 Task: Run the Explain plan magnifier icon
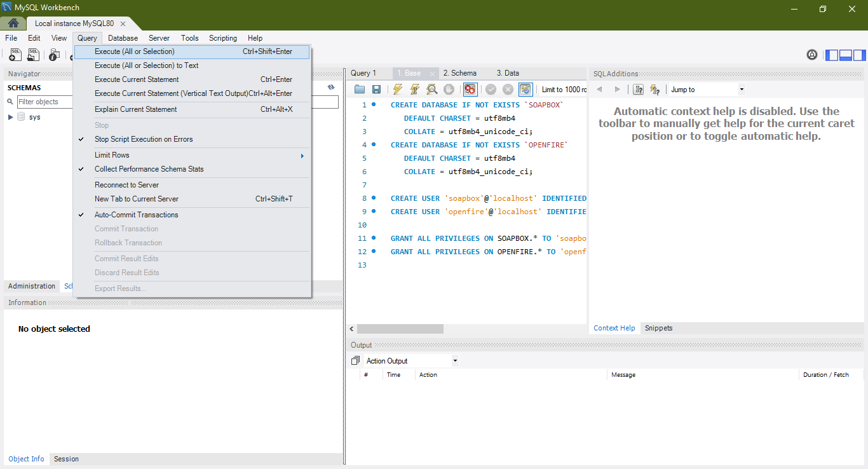pos(432,90)
